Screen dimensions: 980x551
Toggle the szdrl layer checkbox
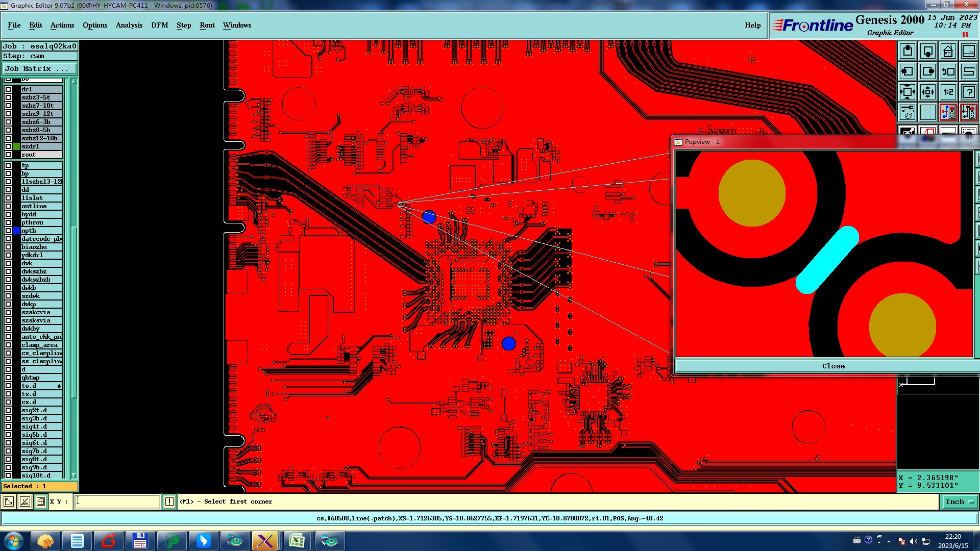tap(8, 146)
